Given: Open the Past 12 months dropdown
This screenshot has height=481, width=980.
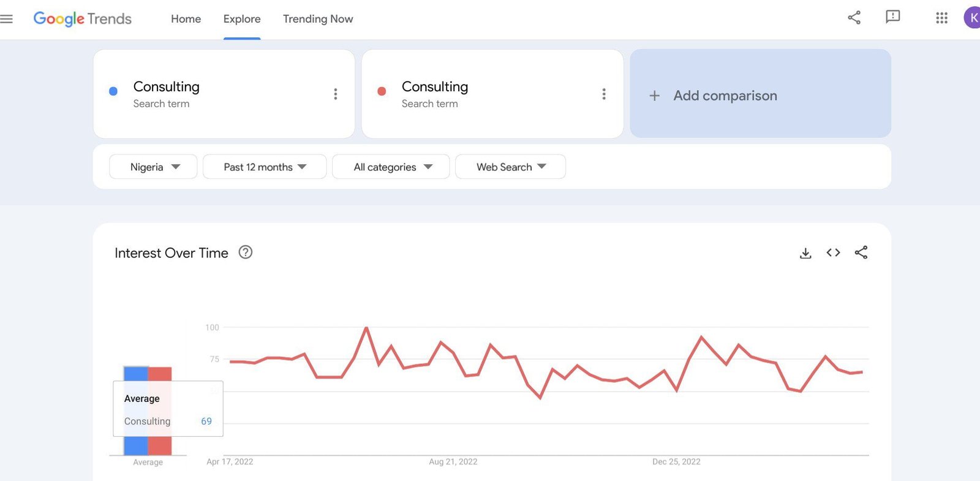Looking at the screenshot, I should pos(265,167).
